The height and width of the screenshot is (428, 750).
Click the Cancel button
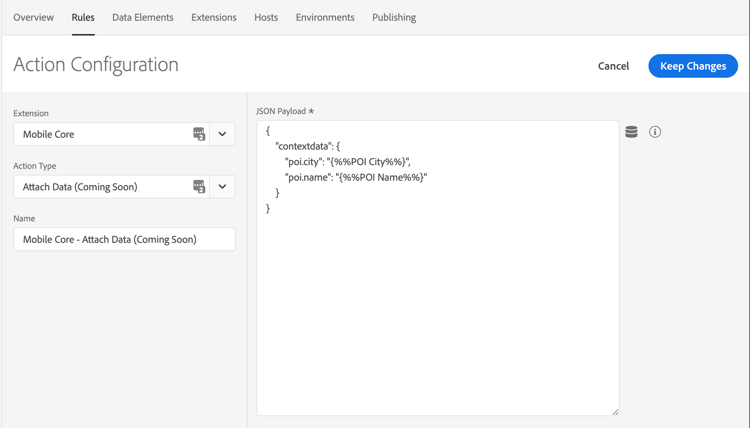tap(613, 66)
